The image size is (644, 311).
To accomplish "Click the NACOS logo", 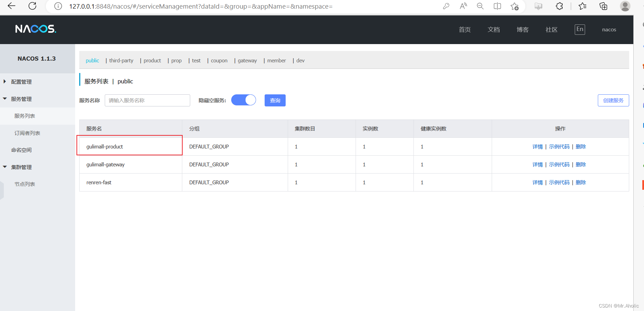I will [36, 29].
